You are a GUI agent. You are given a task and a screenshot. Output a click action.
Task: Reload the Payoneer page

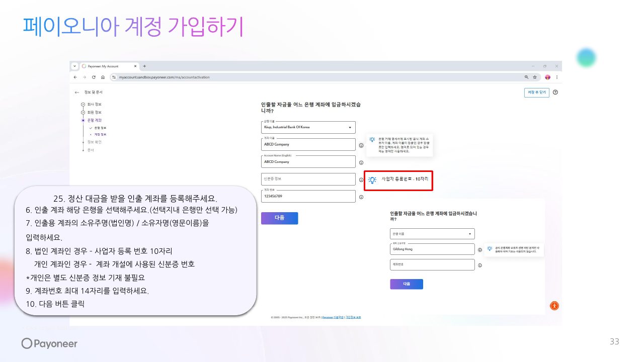click(94, 77)
